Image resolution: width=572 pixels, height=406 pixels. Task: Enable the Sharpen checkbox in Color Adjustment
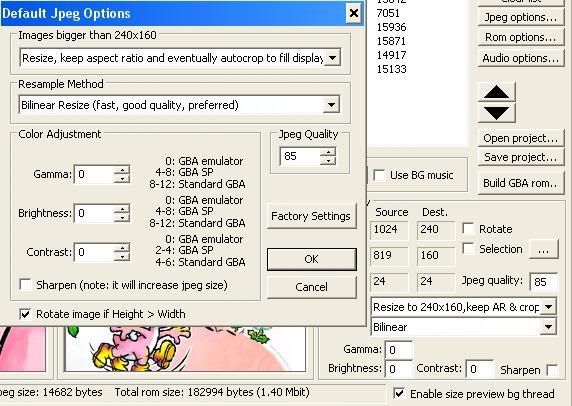(26, 285)
